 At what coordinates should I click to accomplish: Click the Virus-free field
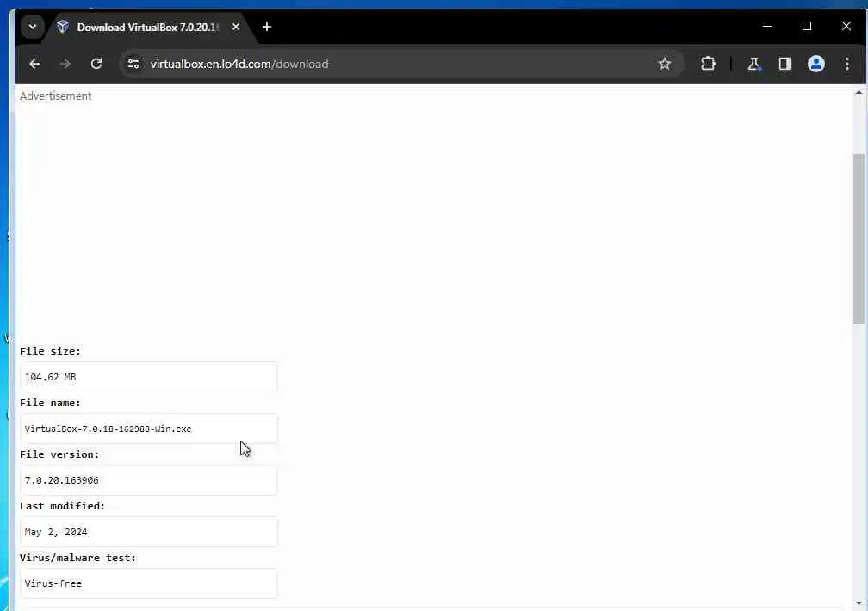(148, 583)
